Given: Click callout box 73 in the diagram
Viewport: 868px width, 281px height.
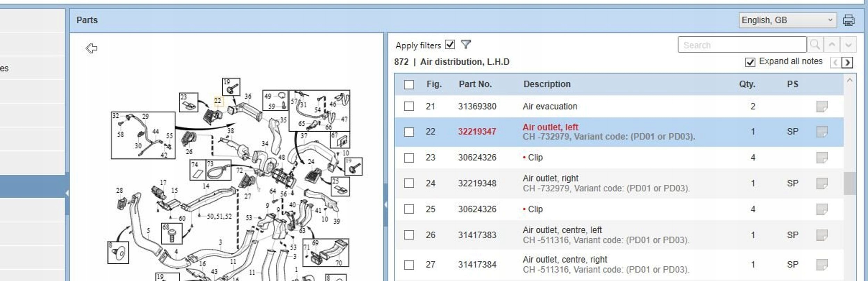Looking at the screenshot, I should coord(218,170).
